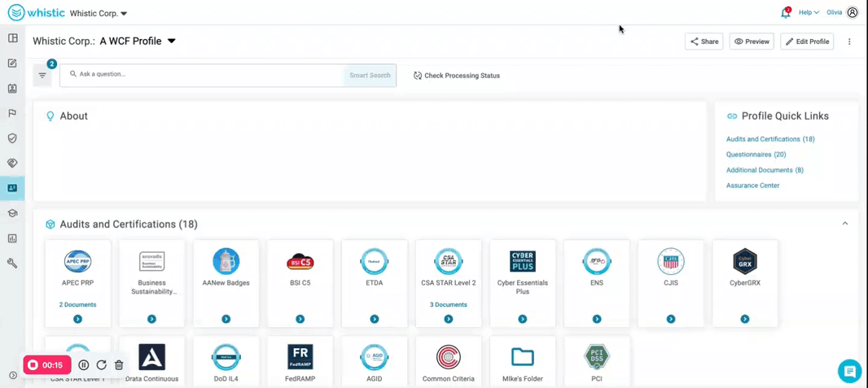Collapse the Audits and Certifications section
The image size is (868, 388).
[844, 224]
